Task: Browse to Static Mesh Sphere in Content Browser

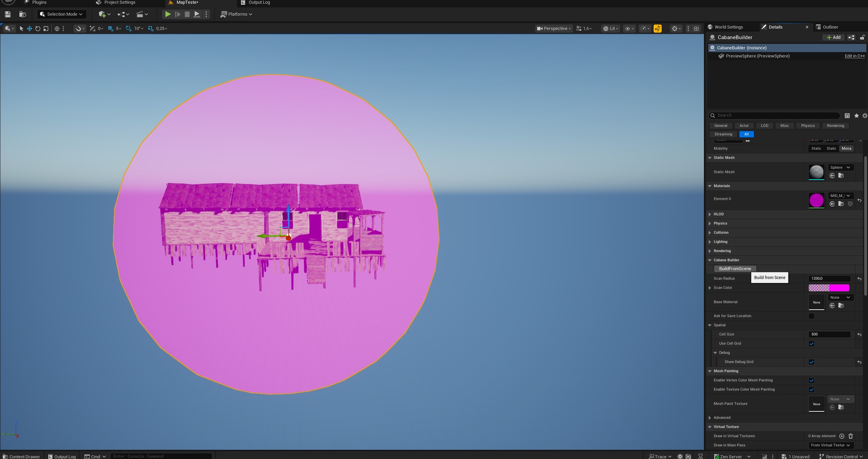Action: [x=841, y=176]
